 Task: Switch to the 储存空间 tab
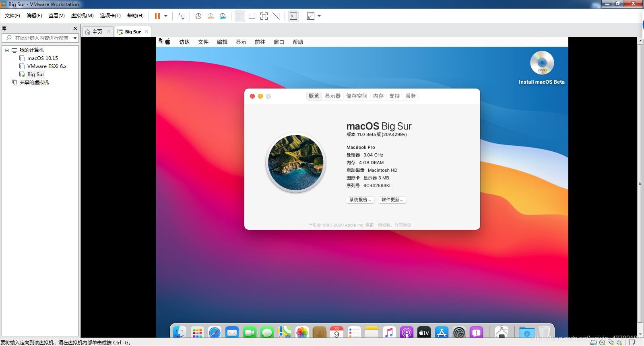click(x=357, y=96)
